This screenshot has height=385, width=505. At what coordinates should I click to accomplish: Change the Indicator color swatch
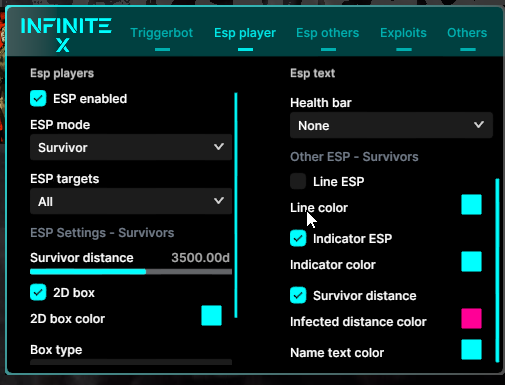(x=471, y=262)
